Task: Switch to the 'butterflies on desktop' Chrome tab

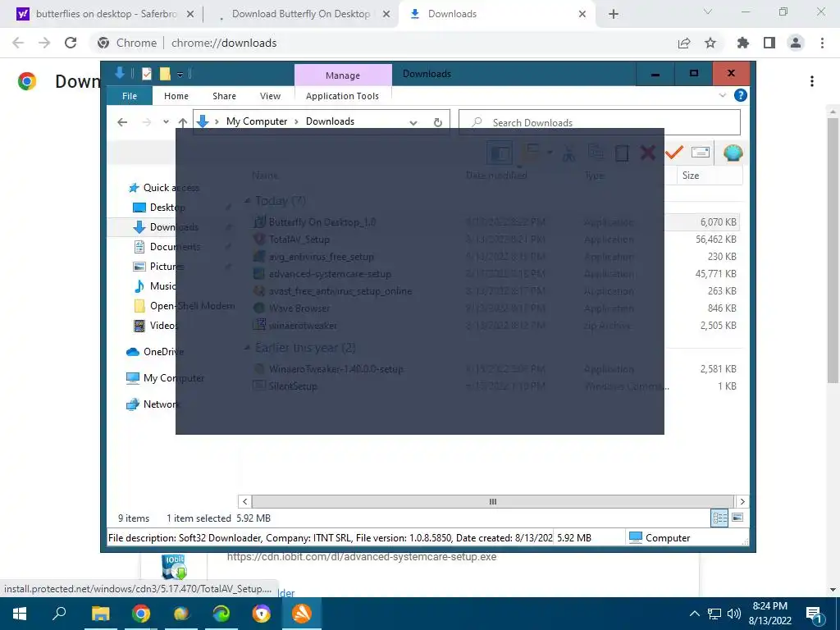Action: coord(106,14)
